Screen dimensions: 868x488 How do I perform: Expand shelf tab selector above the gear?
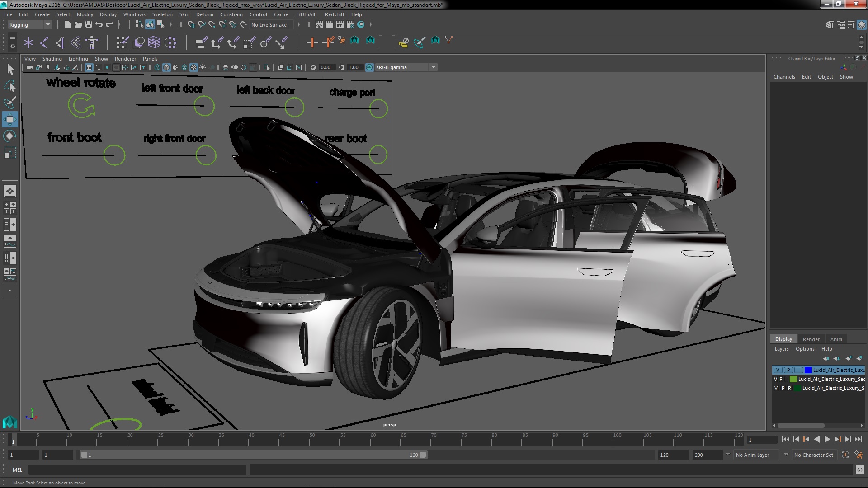coord(13,38)
